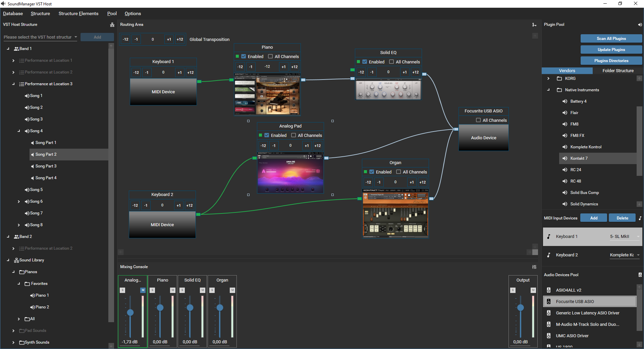644x349 pixels.
Task: Open the Options menu
Action: tap(132, 13)
